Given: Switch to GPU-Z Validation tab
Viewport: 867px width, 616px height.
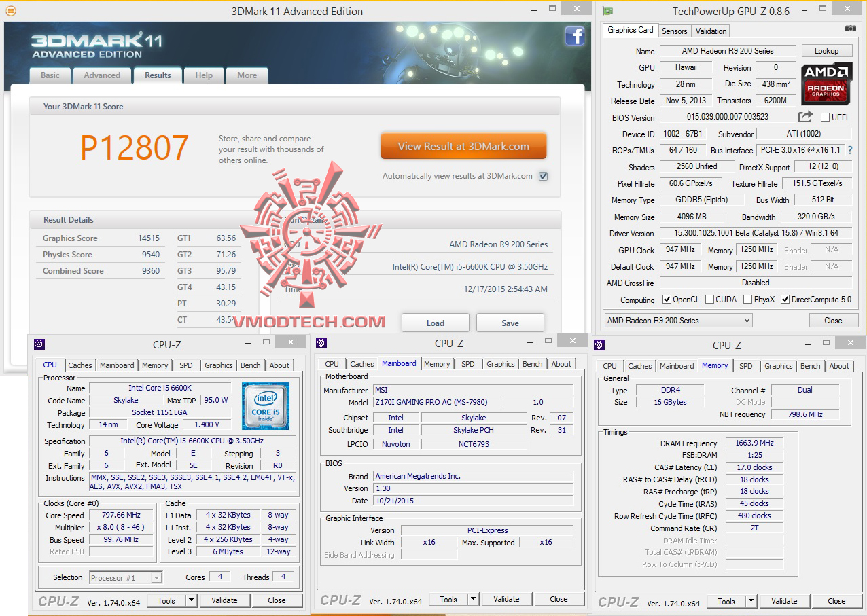Looking at the screenshot, I should click(x=711, y=31).
